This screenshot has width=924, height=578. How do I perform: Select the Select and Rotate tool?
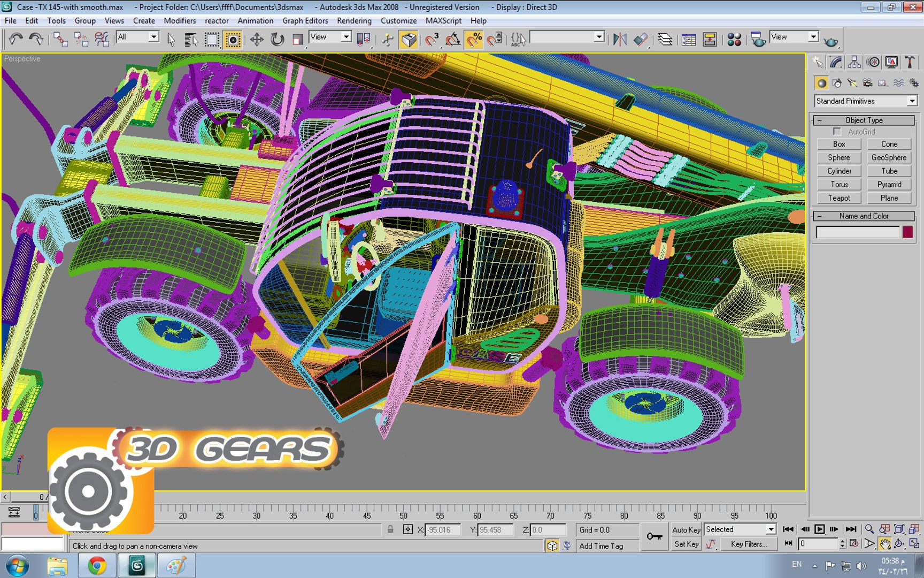click(277, 39)
